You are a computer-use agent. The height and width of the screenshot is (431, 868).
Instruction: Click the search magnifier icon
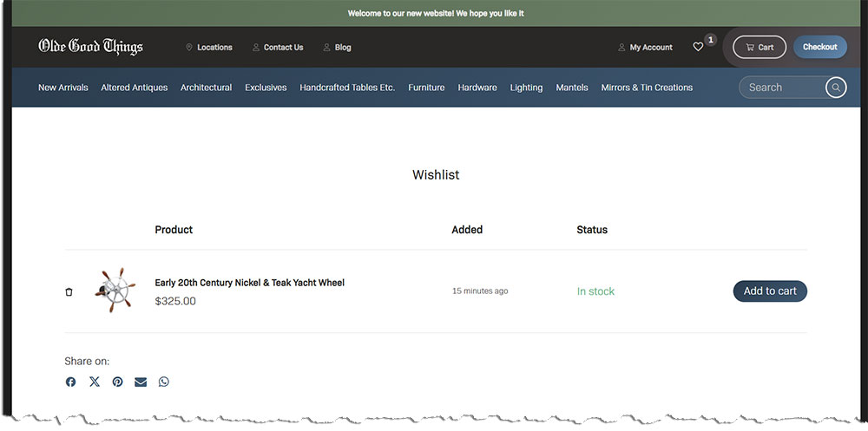tap(836, 88)
